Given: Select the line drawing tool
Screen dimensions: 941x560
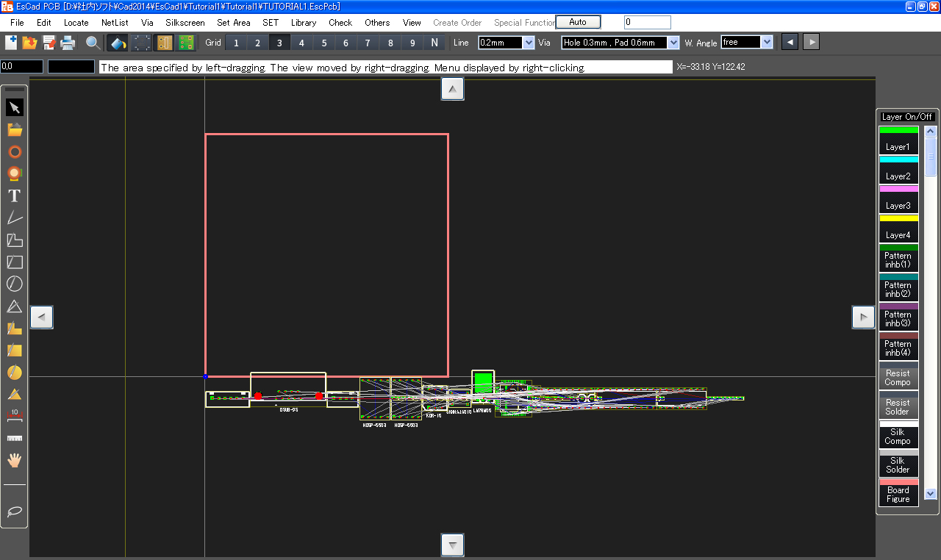Looking at the screenshot, I should [x=15, y=218].
